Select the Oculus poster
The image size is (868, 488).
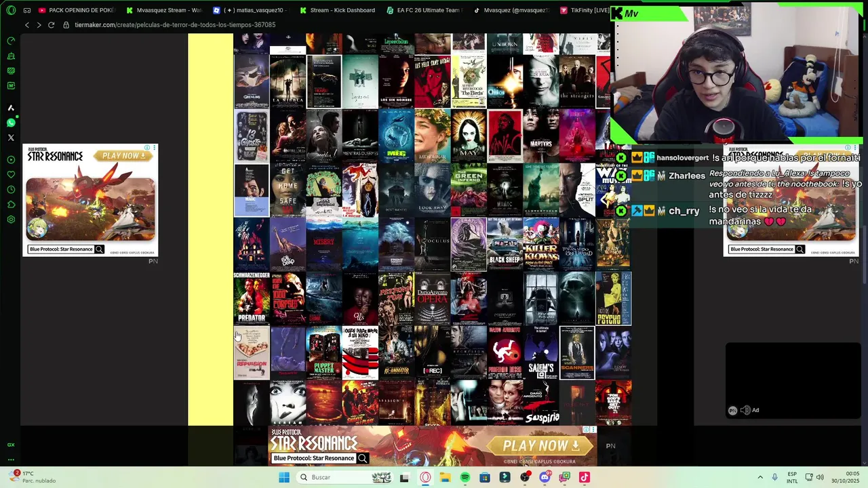coord(432,245)
